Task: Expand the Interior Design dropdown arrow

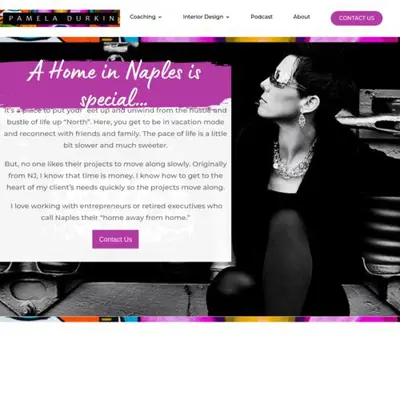Action: point(228,17)
